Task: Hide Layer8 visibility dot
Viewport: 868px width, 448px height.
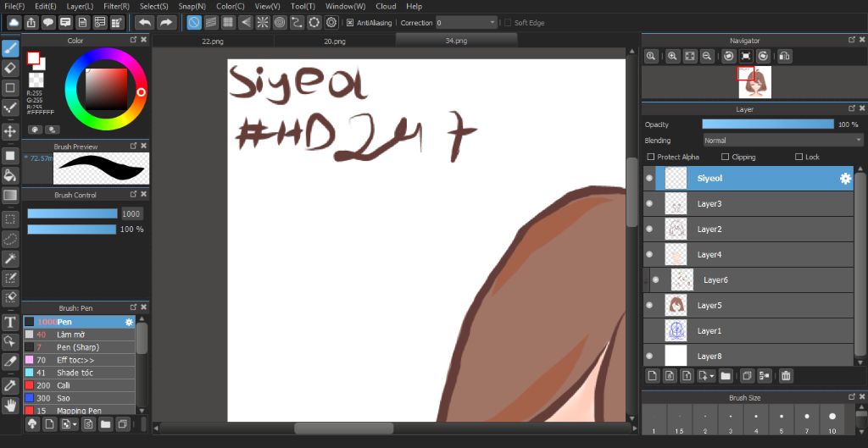Action: tap(649, 357)
